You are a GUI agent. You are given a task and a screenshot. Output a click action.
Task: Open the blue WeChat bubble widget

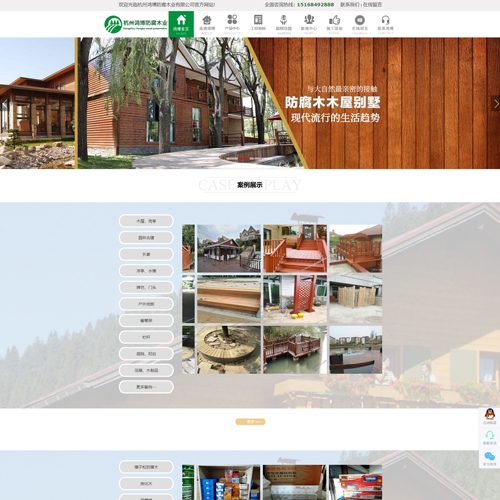(x=490, y=458)
